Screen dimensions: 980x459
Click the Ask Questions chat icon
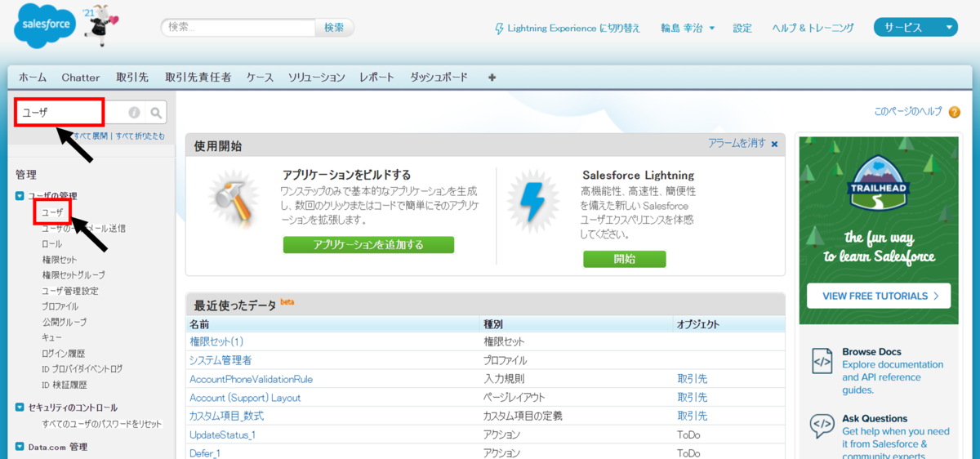tap(822, 426)
